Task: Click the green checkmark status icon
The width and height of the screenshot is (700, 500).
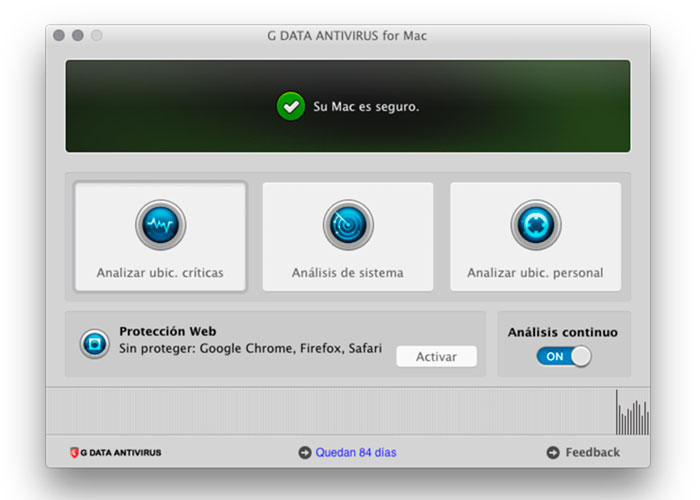Action: (x=291, y=106)
